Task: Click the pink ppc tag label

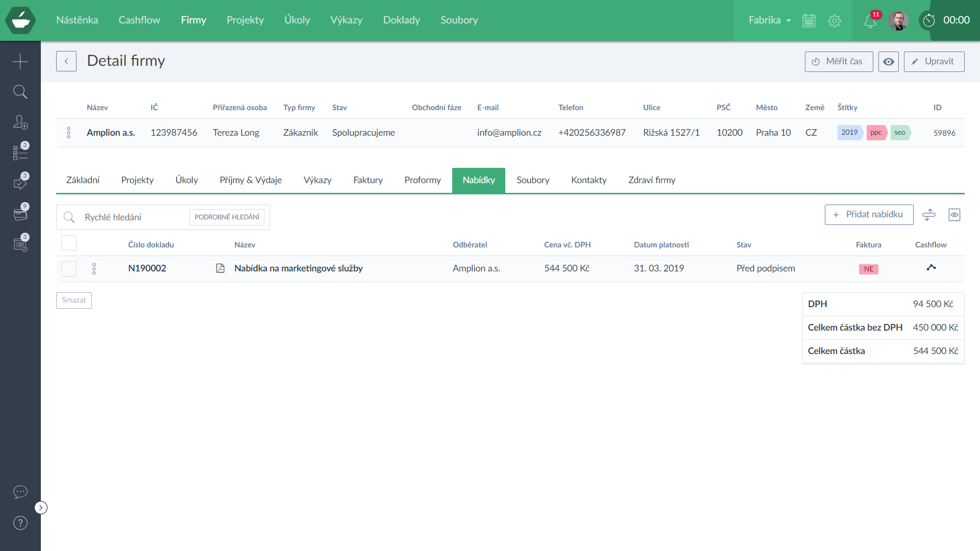Action: (x=876, y=133)
